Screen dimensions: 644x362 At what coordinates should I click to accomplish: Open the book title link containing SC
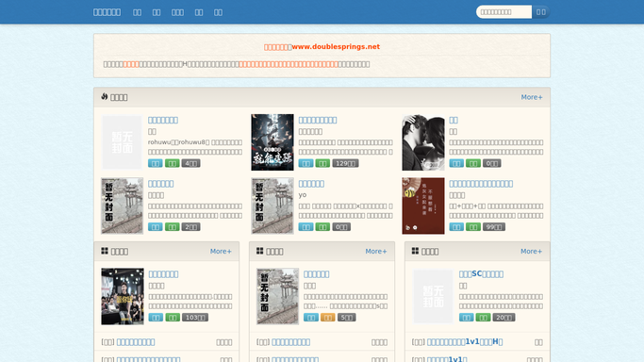click(x=481, y=274)
